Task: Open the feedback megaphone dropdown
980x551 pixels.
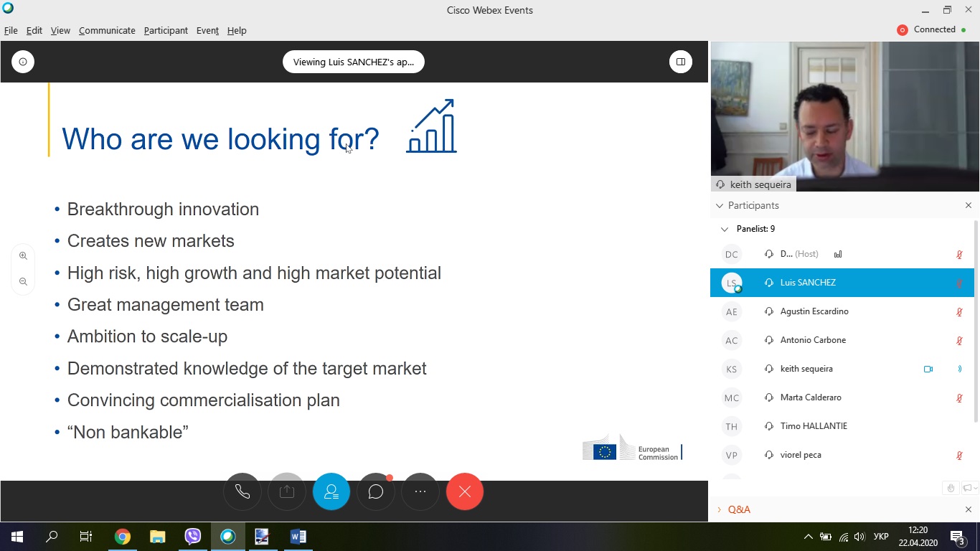Action: coord(969,488)
